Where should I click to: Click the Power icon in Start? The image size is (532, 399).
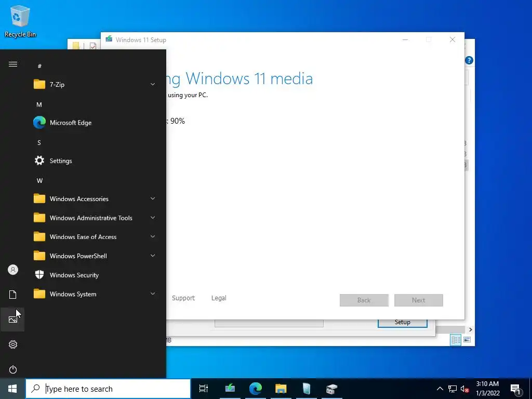coord(13,369)
